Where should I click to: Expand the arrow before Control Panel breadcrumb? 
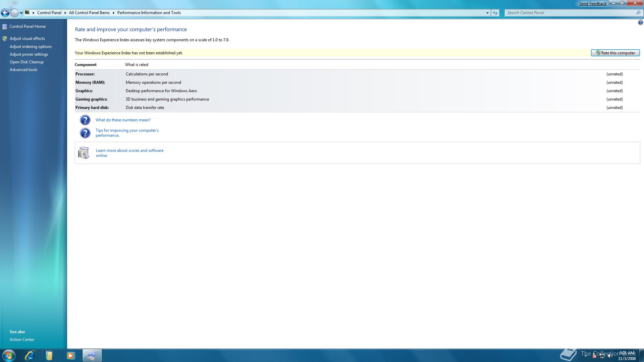(x=34, y=13)
